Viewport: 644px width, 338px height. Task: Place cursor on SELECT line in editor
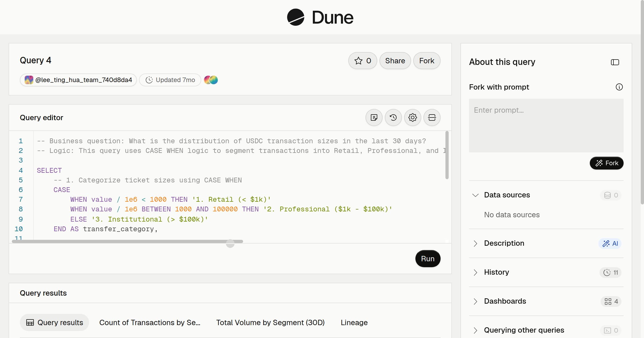click(x=49, y=170)
